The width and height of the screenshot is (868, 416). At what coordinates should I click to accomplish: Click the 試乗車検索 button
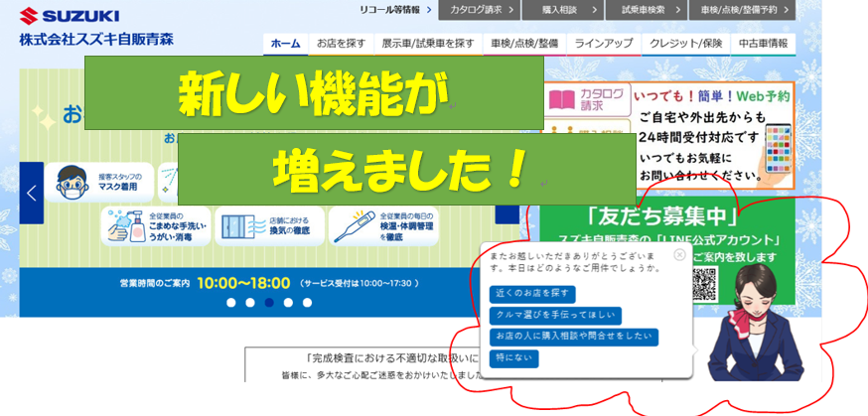[x=646, y=10]
